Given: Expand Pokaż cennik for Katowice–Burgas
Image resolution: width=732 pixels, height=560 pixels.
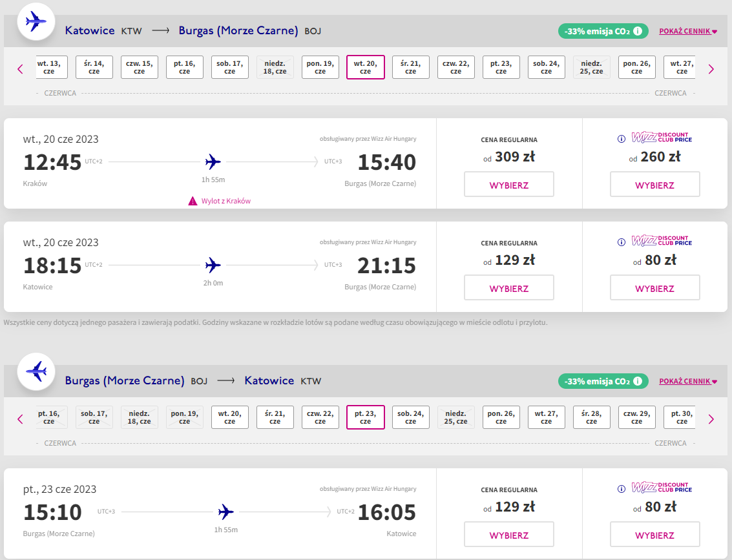Looking at the screenshot, I should point(687,31).
